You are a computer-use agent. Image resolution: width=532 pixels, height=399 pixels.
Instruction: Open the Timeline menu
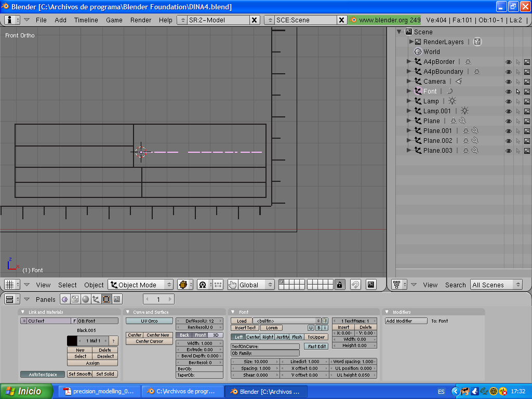tap(86, 20)
